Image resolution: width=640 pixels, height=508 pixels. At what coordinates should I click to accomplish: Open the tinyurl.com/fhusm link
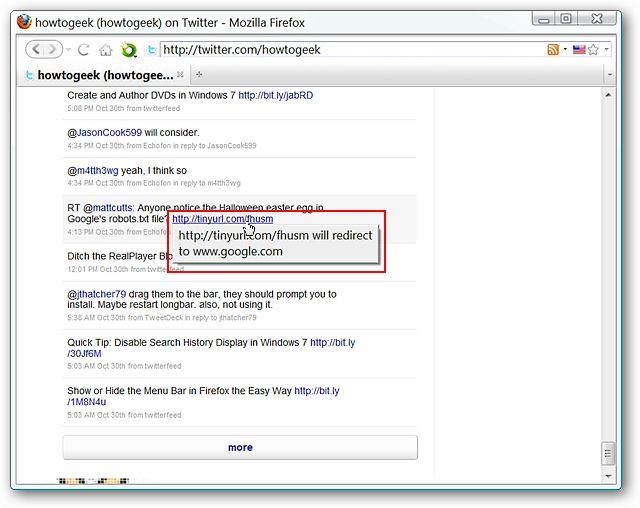click(222, 219)
